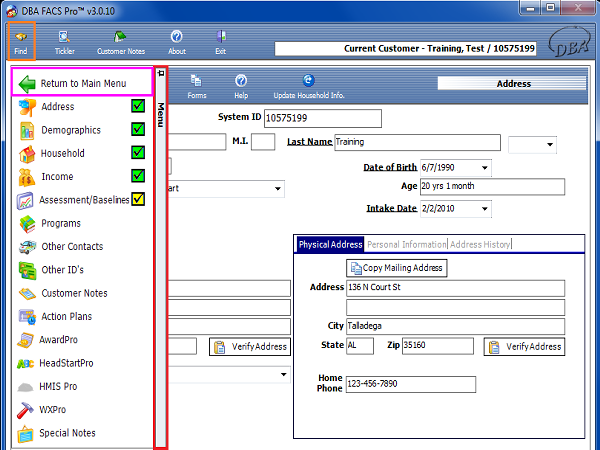Switch to Physical Address tab
Image resolution: width=600 pixels, height=450 pixels.
(x=330, y=245)
